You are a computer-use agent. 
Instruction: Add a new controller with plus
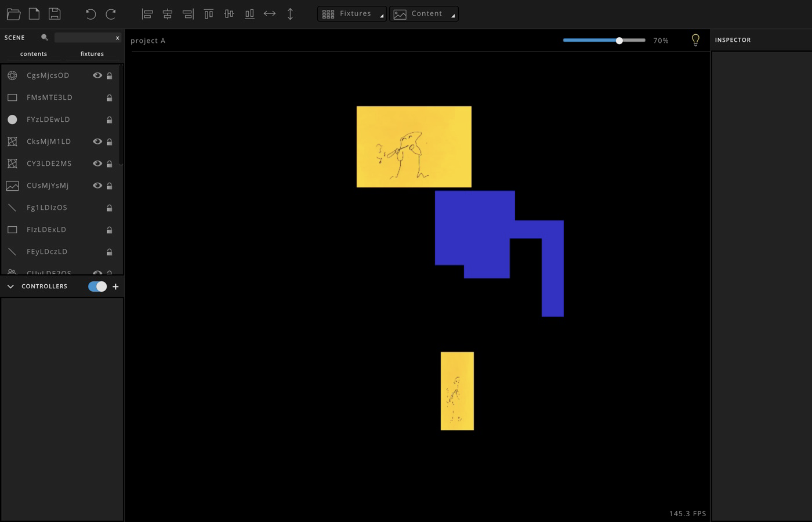(x=115, y=287)
